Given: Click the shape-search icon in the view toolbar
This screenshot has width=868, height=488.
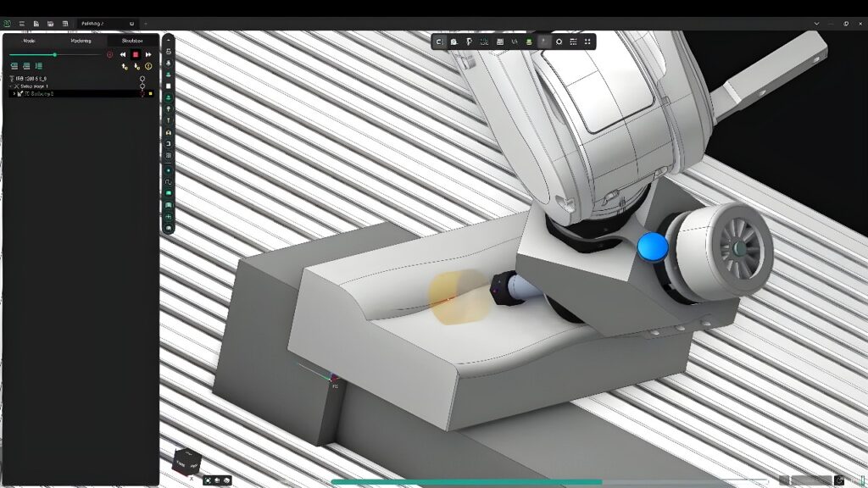Looking at the screenshot, I should [454, 42].
